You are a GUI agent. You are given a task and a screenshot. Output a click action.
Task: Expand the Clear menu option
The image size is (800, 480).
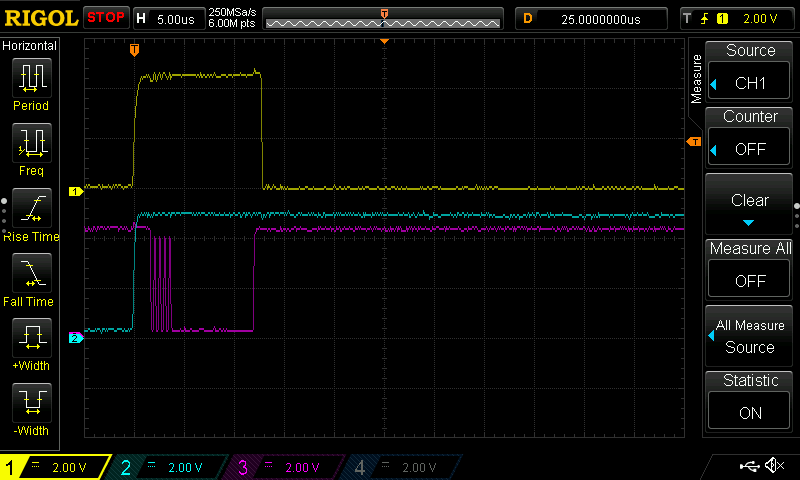pyautogui.click(x=750, y=204)
